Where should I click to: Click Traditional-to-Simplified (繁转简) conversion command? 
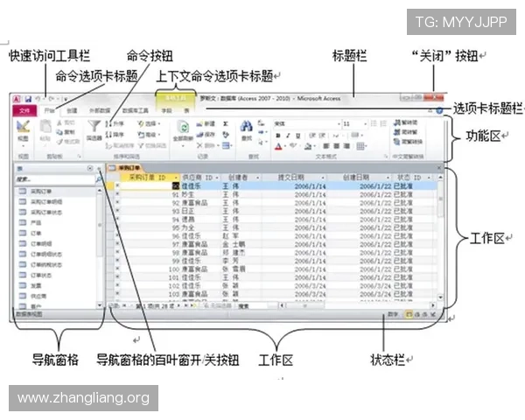(x=405, y=122)
